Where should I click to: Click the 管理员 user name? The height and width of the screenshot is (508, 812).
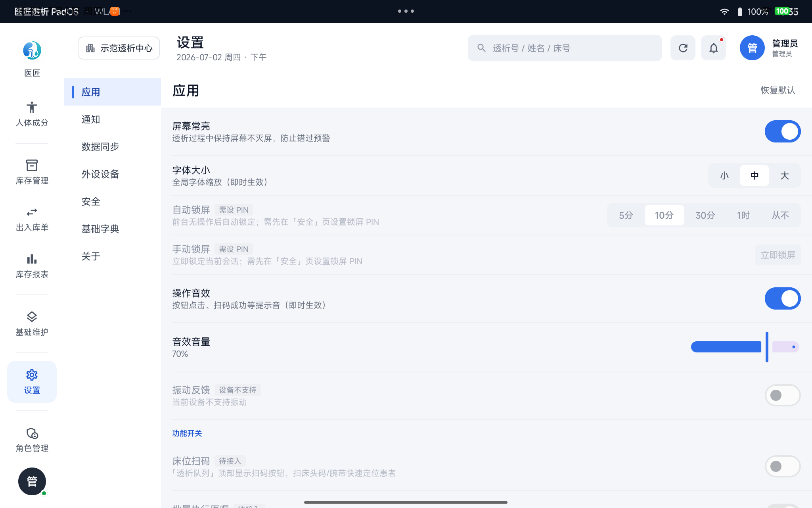click(785, 43)
